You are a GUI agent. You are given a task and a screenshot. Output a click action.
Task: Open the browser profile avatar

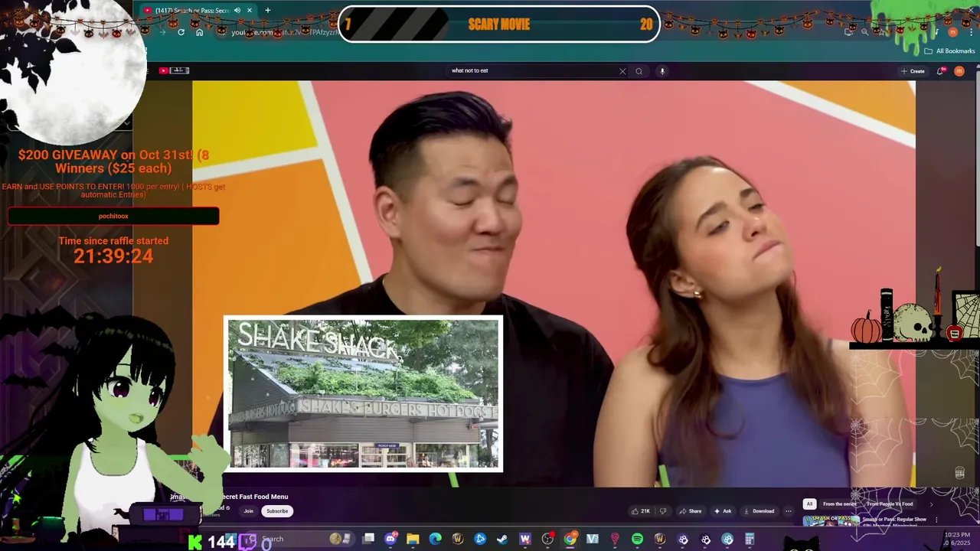click(x=952, y=32)
